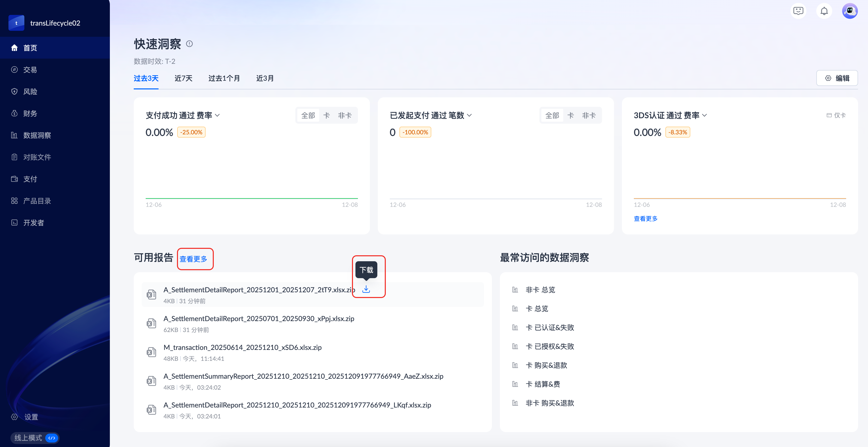Switch to 近7天 tab
The image size is (868, 447).
tap(183, 78)
